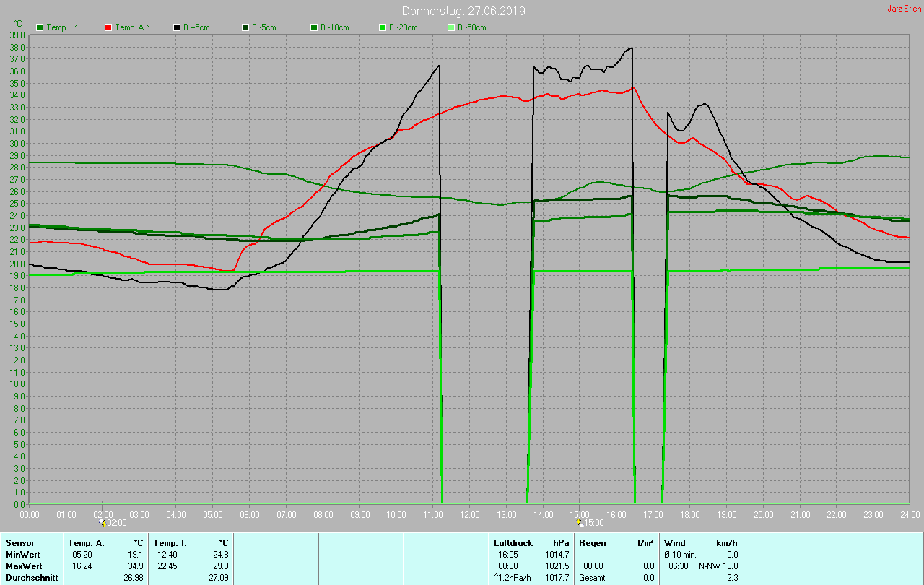924x585 pixels.
Task: Click the Wind column header
Action: coord(674,543)
